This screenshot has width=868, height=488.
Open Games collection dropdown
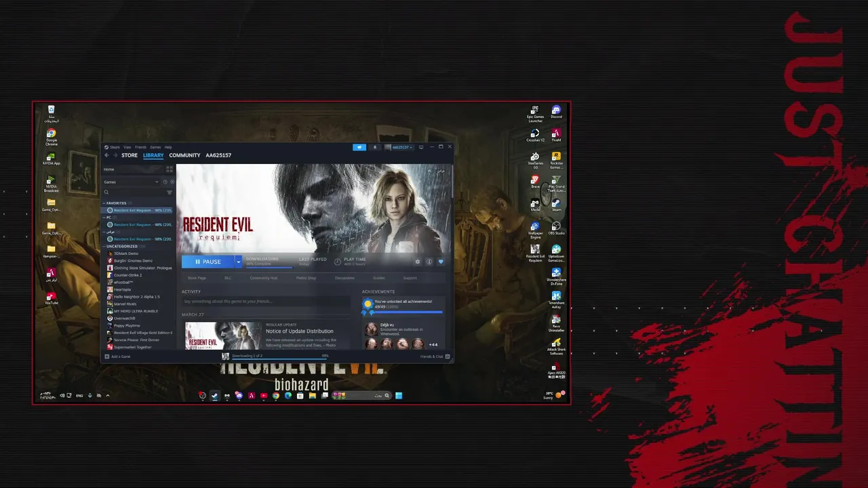[x=131, y=182]
